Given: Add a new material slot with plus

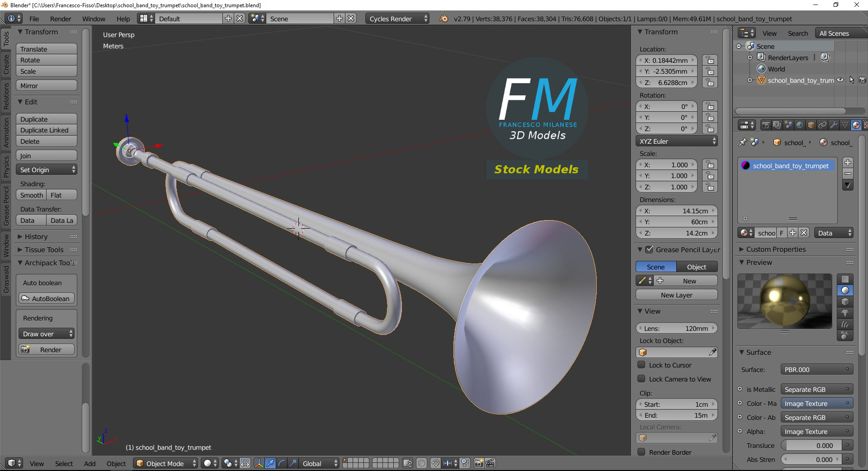Looking at the screenshot, I should pyautogui.click(x=848, y=162).
